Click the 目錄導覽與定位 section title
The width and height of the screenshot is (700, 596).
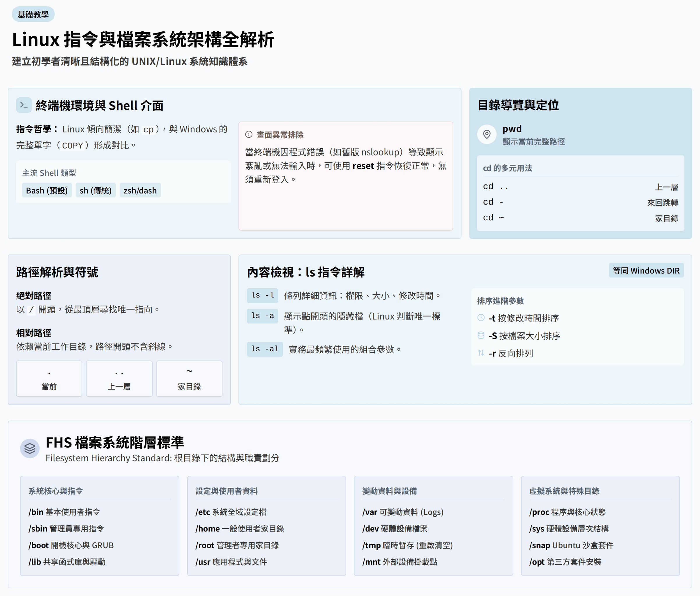tap(518, 105)
